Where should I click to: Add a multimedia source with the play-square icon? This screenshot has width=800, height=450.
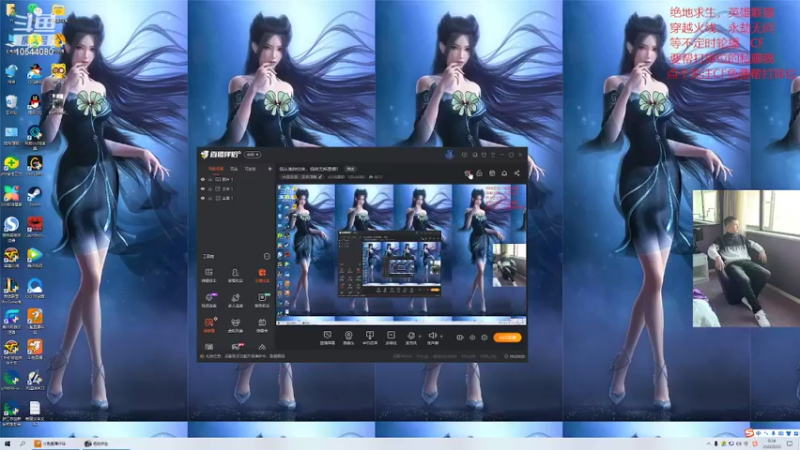click(x=391, y=337)
